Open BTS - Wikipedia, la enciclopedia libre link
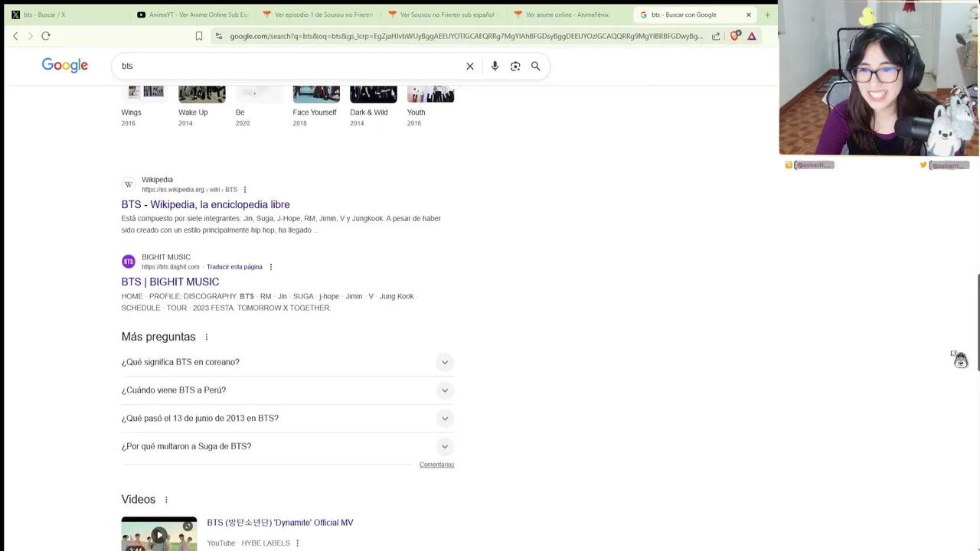 coord(205,205)
